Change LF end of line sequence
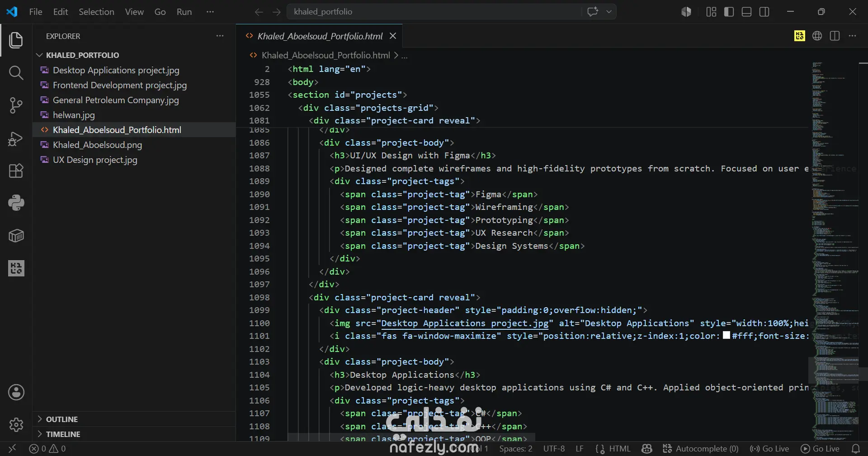The height and width of the screenshot is (456, 868). (579, 448)
